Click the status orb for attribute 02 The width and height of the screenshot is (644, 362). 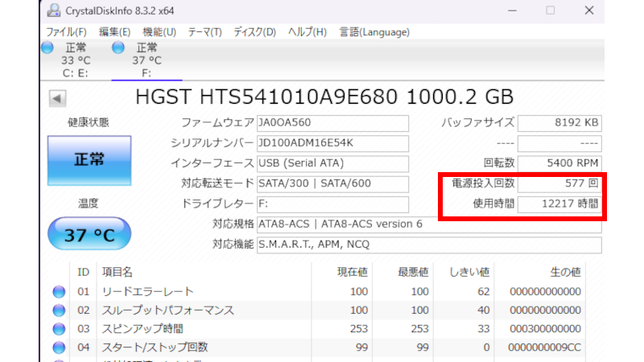coord(59,311)
